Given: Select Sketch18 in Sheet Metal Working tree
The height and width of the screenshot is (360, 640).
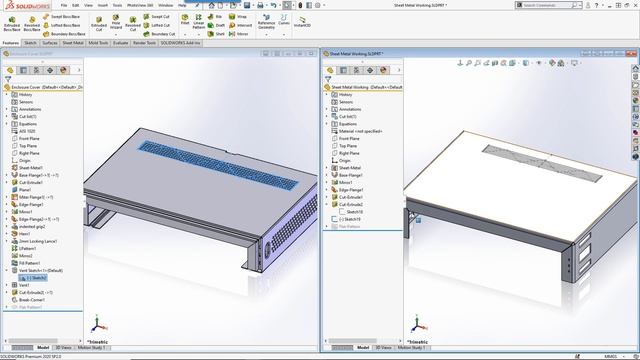Looking at the screenshot, I should (x=350, y=212).
